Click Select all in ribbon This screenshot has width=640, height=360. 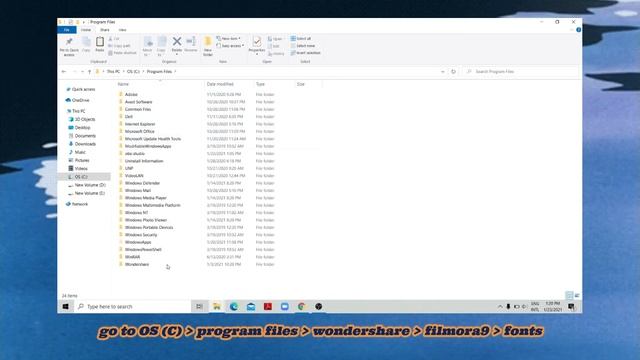301,38
